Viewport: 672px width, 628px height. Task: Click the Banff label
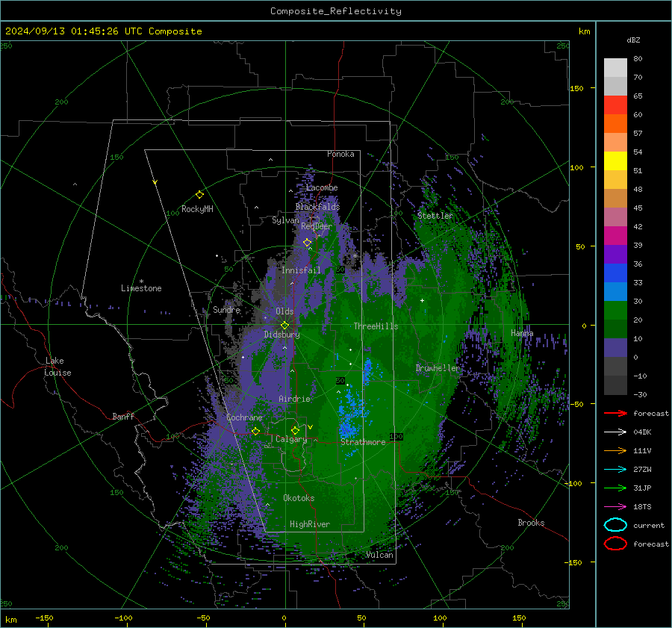(x=123, y=416)
